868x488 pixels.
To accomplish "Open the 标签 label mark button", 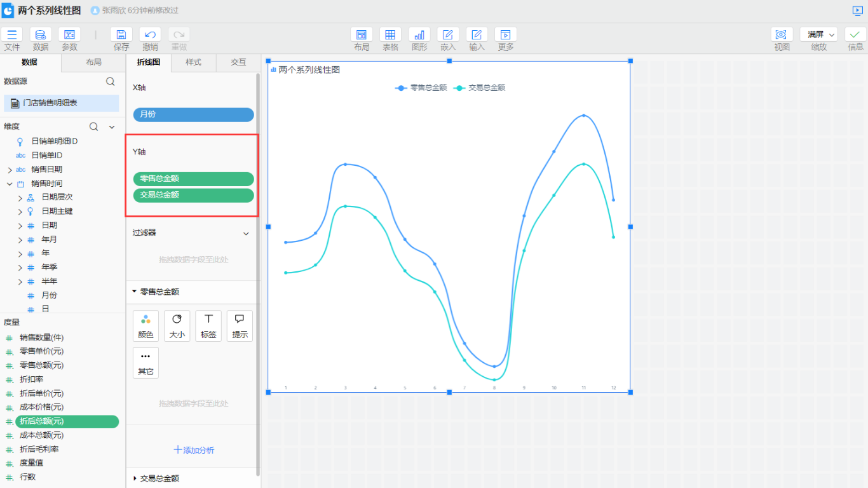I will pyautogui.click(x=208, y=326).
